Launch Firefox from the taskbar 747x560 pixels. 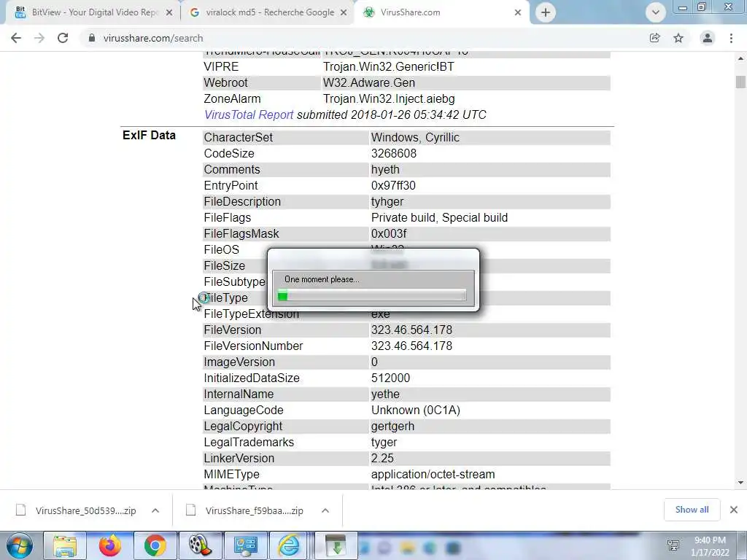(110, 545)
